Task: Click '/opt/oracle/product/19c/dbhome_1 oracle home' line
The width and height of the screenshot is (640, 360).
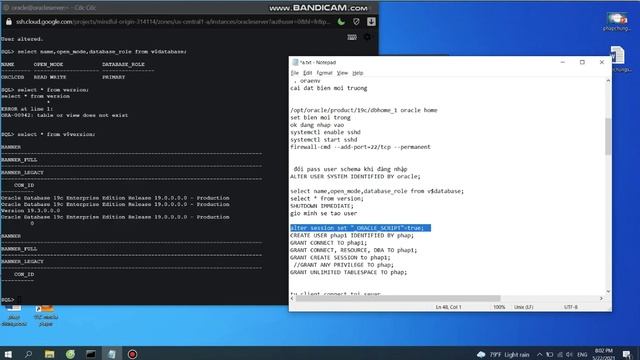Action: [364, 110]
